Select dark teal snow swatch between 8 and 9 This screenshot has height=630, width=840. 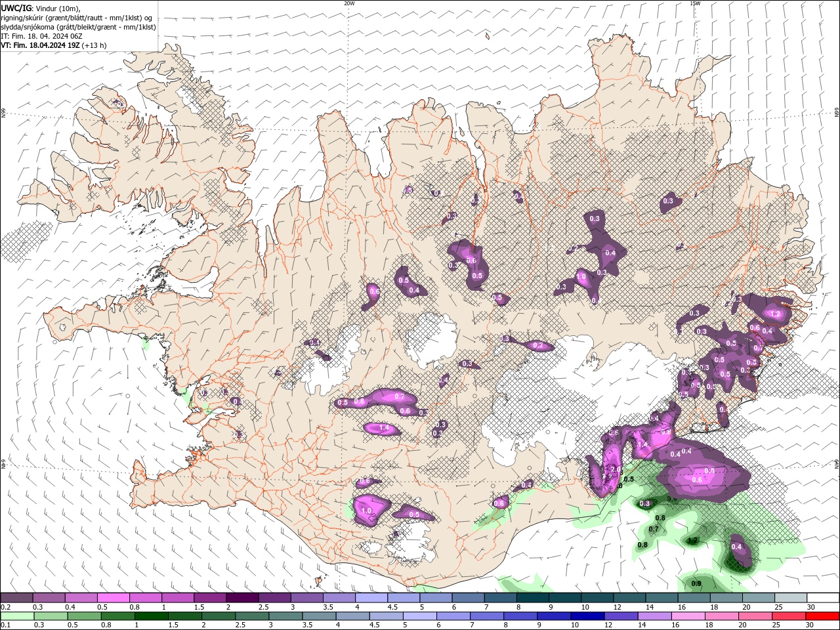pyautogui.click(x=532, y=598)
